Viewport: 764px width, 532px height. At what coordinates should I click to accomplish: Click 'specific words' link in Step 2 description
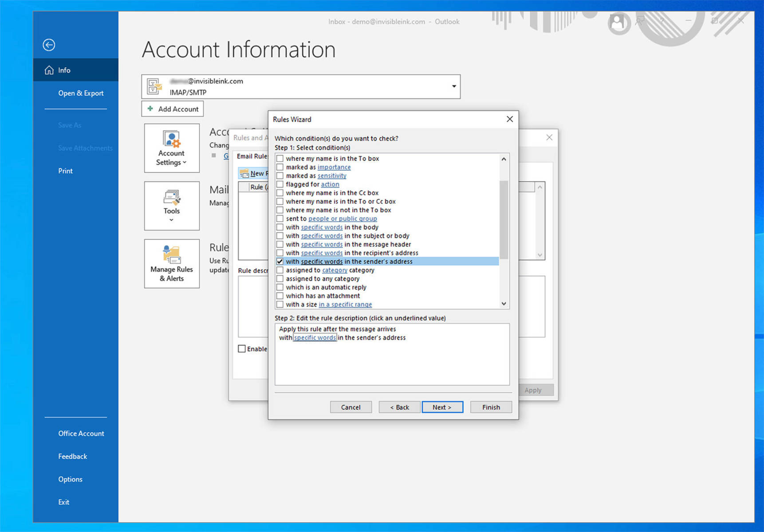coord(315,338)
